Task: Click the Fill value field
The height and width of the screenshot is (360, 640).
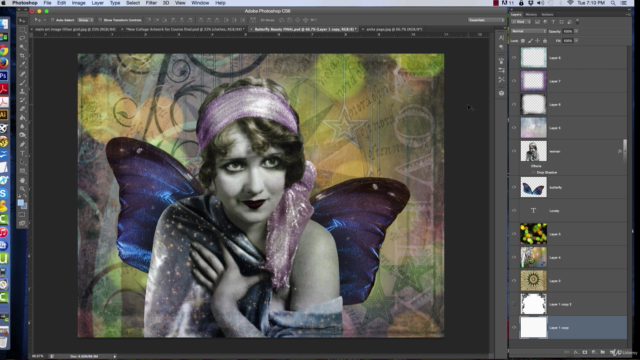Action: point(568,41)
